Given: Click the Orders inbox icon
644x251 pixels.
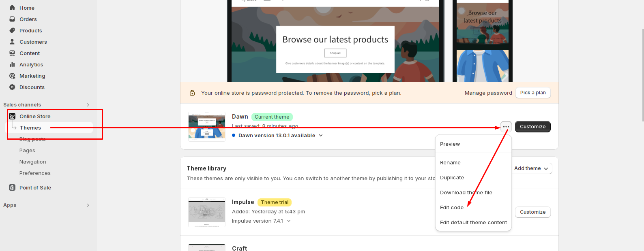Looking at the screenshot, I should point(12,19).
